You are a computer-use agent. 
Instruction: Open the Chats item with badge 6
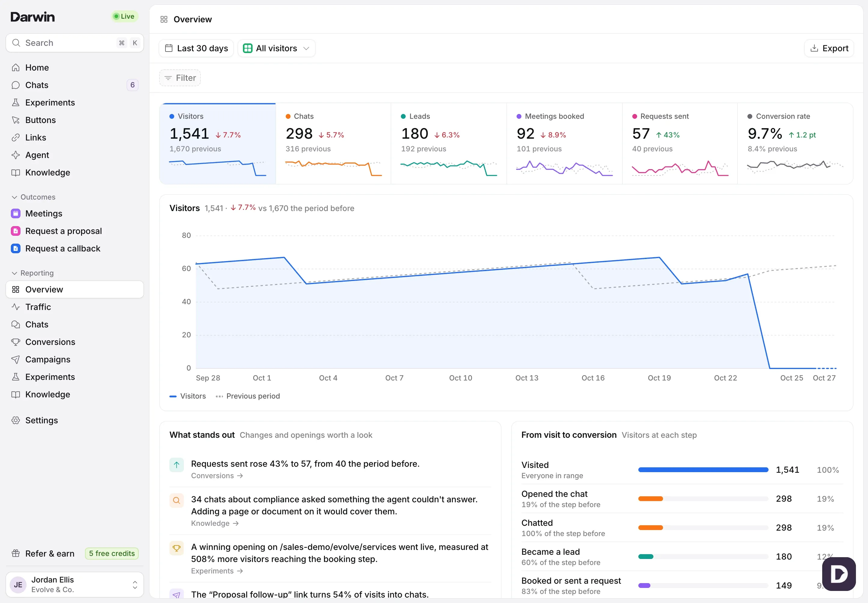pyautogui.click(x=74, y=85)
